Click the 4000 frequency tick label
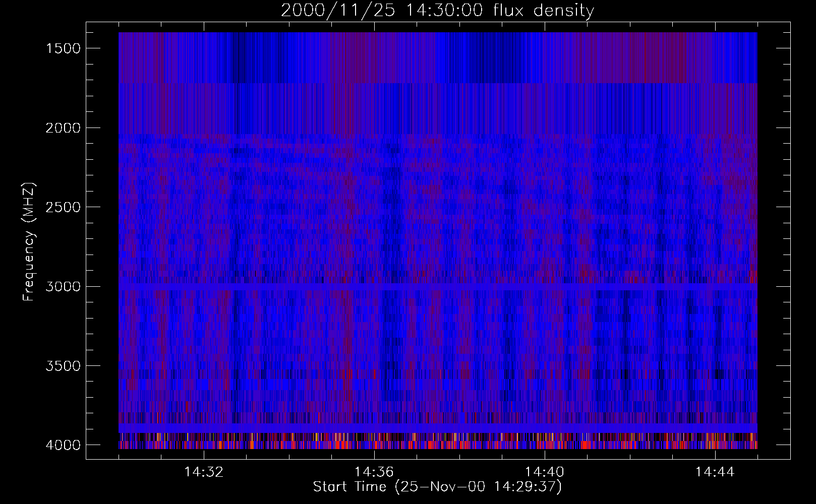Image resolution: width=816 pixels, height=504 pixels. pyautogui.click(x=63, y=445)
